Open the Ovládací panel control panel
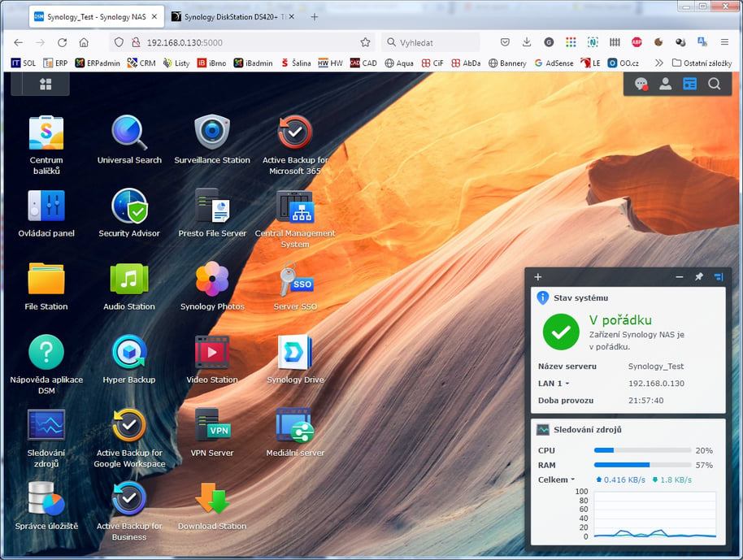743x560 pixels. point(46,206)
